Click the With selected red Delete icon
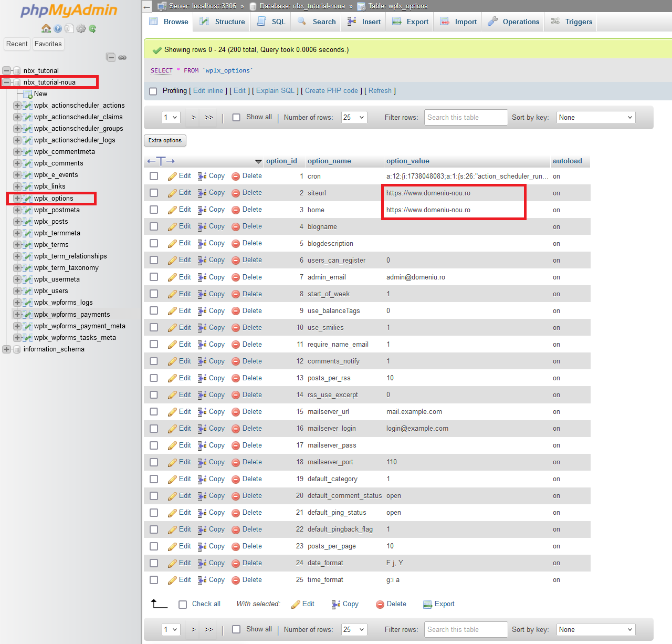The height and width of the screenshot is (644, 672). click(380, 605)
